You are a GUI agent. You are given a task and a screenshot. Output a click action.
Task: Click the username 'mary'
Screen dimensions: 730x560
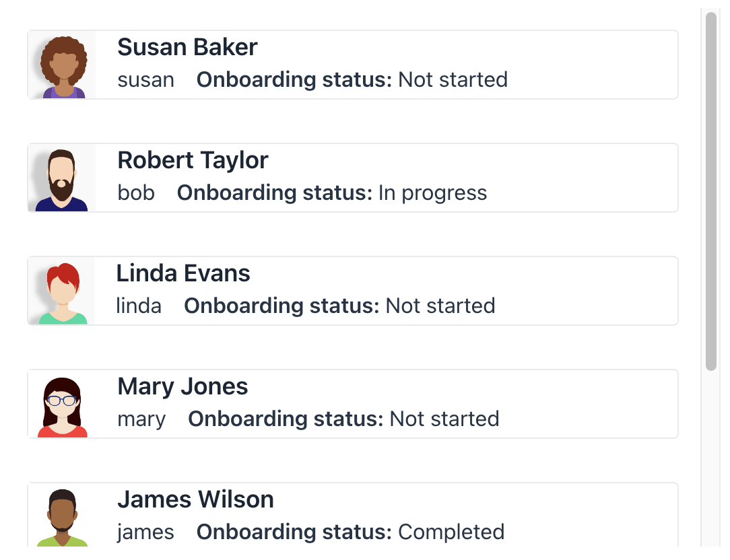(x=141, y=419)
